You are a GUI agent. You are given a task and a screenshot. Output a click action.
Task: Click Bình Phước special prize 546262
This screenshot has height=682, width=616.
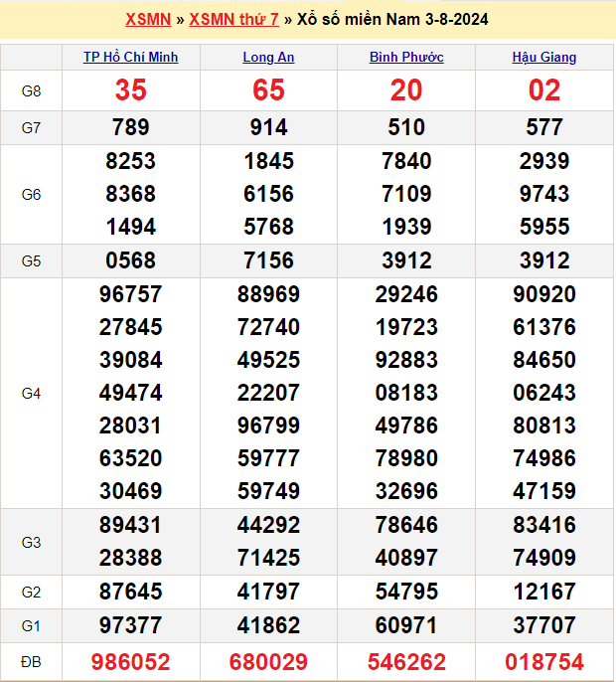coord(406,661)
